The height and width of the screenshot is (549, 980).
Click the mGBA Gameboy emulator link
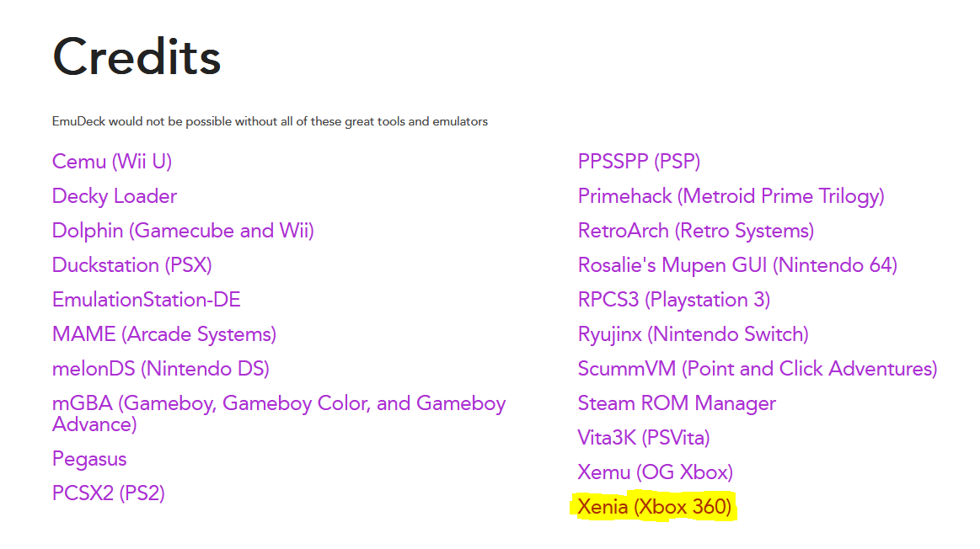tap(279, 413)
